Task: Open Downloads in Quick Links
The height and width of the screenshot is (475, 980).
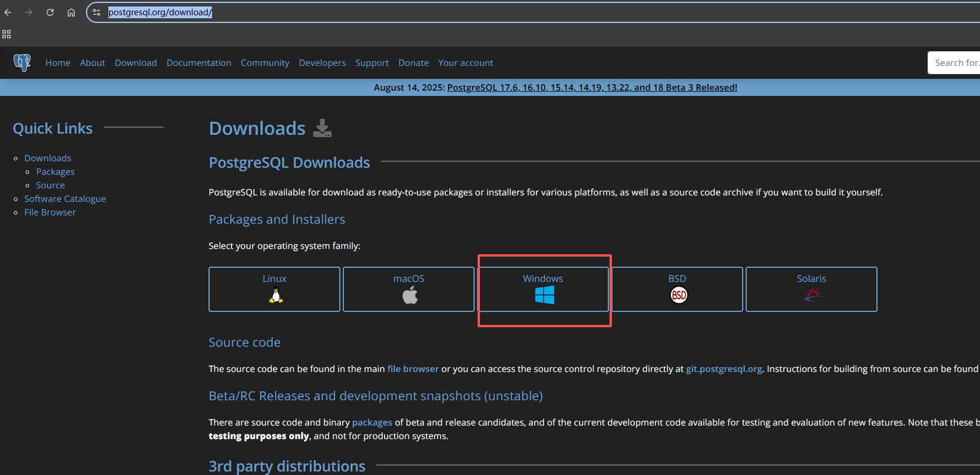Action: pos(48,158)
